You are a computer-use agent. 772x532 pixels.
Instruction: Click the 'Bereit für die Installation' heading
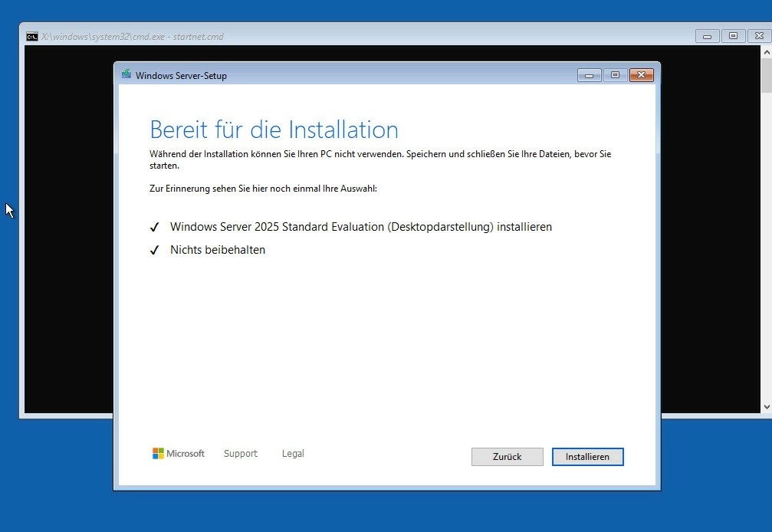[x=274, y=130]
